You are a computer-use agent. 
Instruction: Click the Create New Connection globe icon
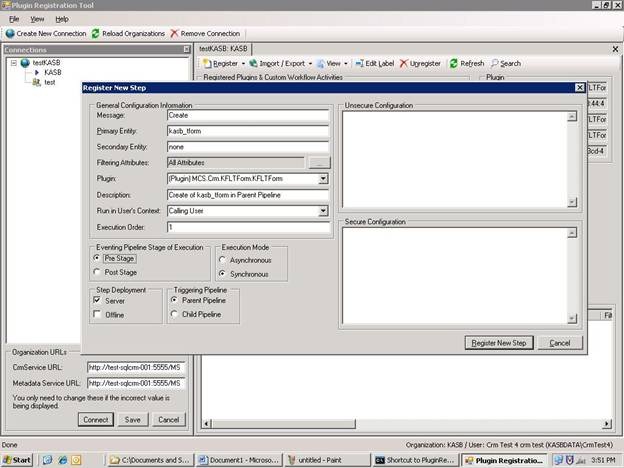pyautogui.click(x=10, y=33)
